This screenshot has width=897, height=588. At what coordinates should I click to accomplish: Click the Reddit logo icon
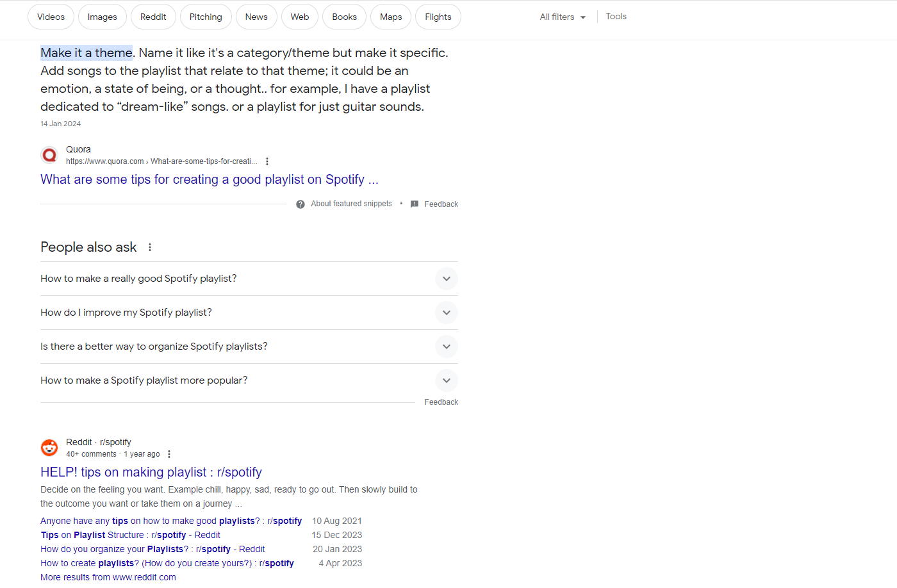pos(49,447)
